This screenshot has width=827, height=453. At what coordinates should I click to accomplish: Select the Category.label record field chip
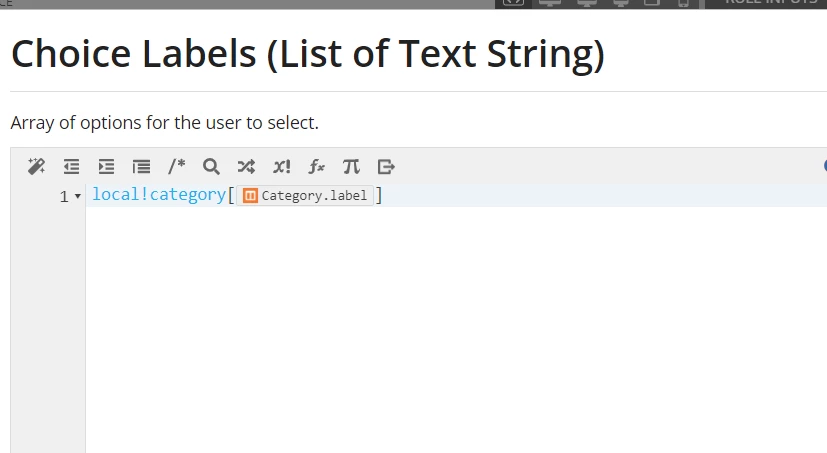tap(305, 196)
